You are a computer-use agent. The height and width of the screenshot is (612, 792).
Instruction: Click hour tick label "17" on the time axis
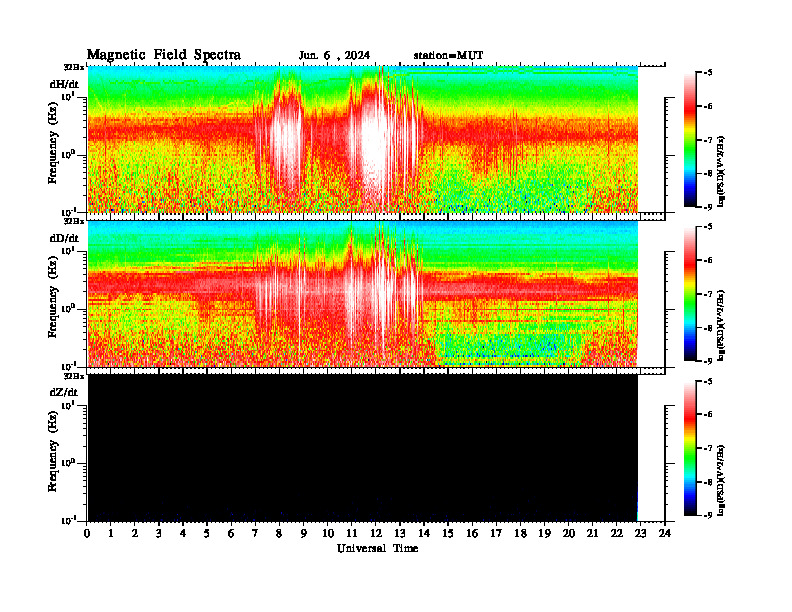pos(496,534)
